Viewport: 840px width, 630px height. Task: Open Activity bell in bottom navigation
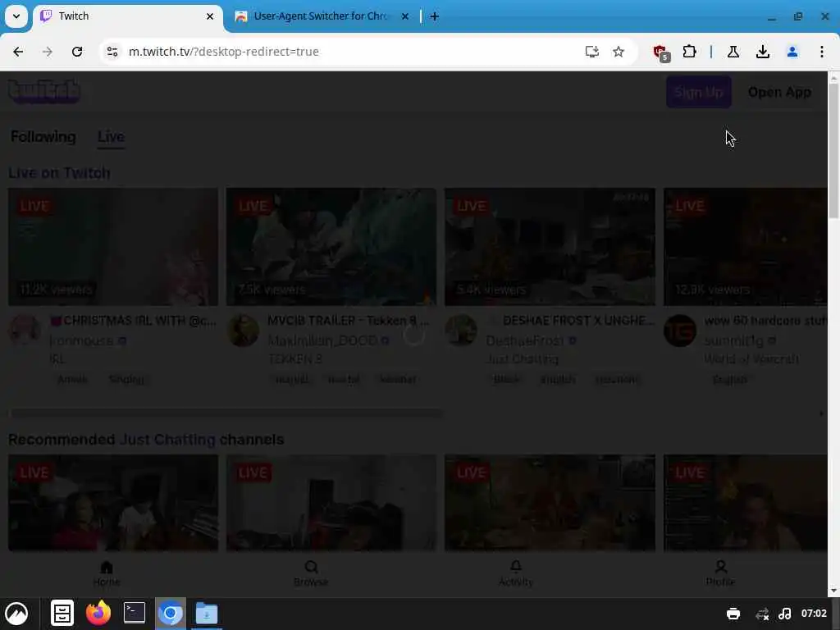(x=515, y=573)
